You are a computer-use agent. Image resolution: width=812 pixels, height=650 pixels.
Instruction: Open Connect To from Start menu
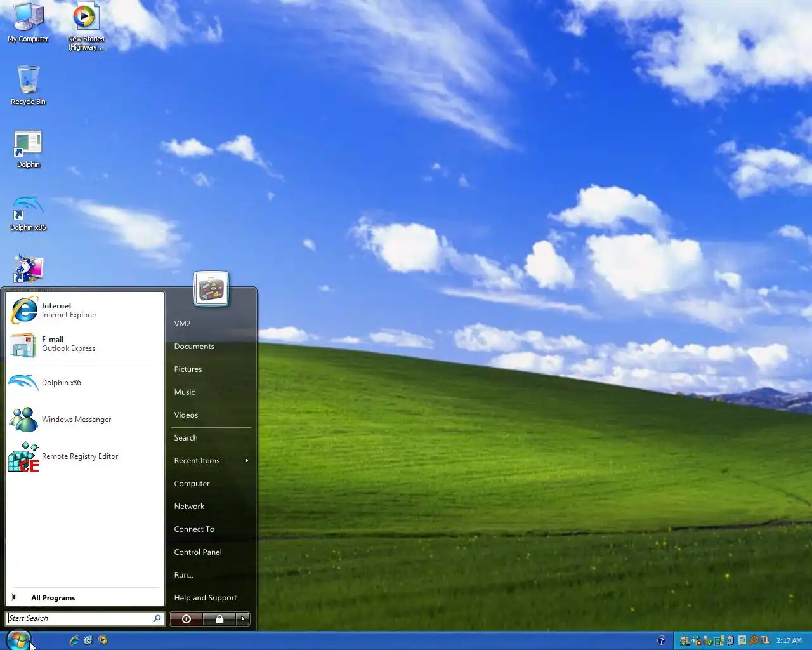(194, 529)
